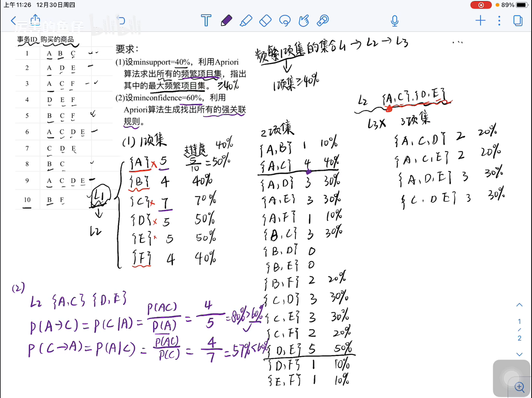This screenshot has width=532, height=398.
Task: Tap the zoom magnifier plus icon
Action: 519,387
